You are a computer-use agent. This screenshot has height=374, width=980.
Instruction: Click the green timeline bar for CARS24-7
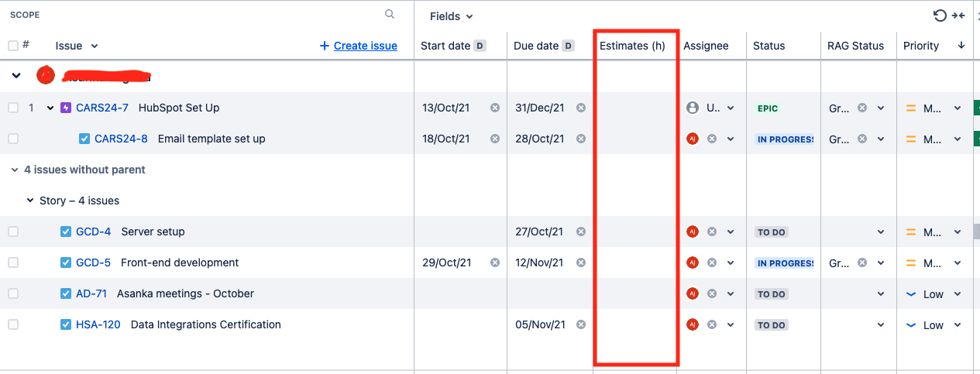point(976,108)
